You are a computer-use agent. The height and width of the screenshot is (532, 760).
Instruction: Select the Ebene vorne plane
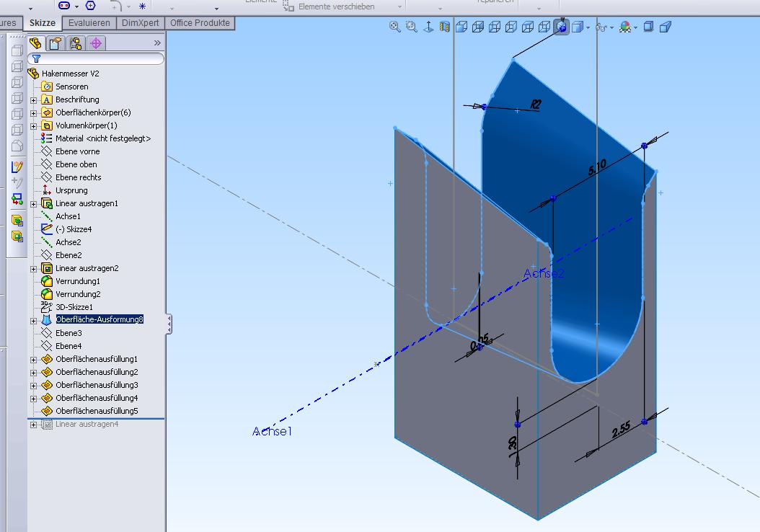[77, 151]
